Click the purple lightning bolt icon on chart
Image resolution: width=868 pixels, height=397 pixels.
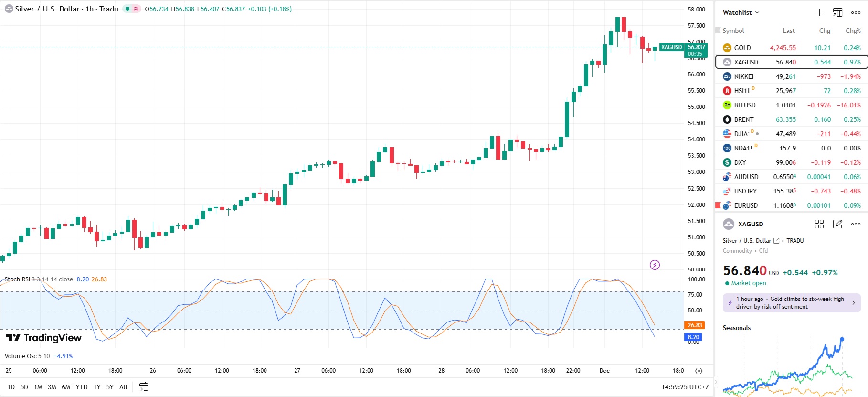pyautogui.click(x=655, y=265)
